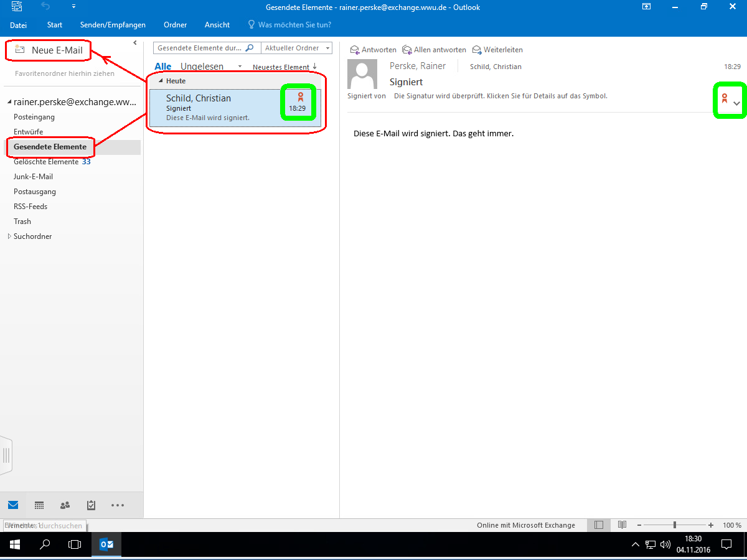Switch to Reading view in status bar

(621, 525)
